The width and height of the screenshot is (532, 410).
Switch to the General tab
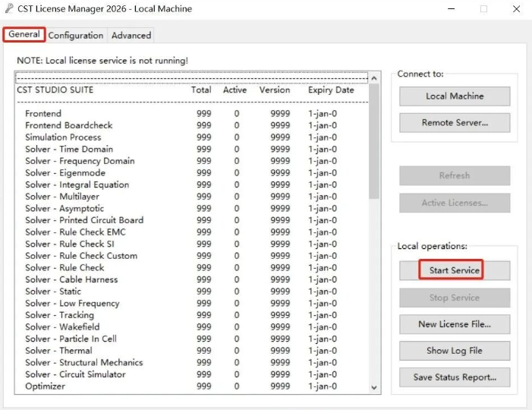coord(24,35)
